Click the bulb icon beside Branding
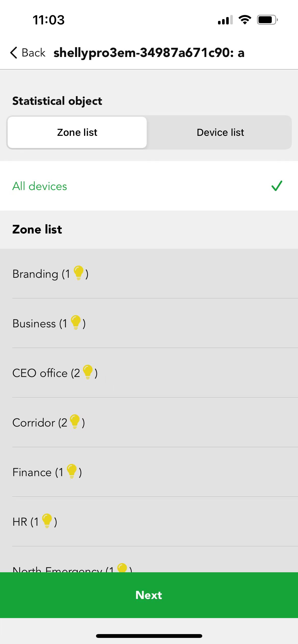Screen dimensions: 298x644 coord(78,273)
